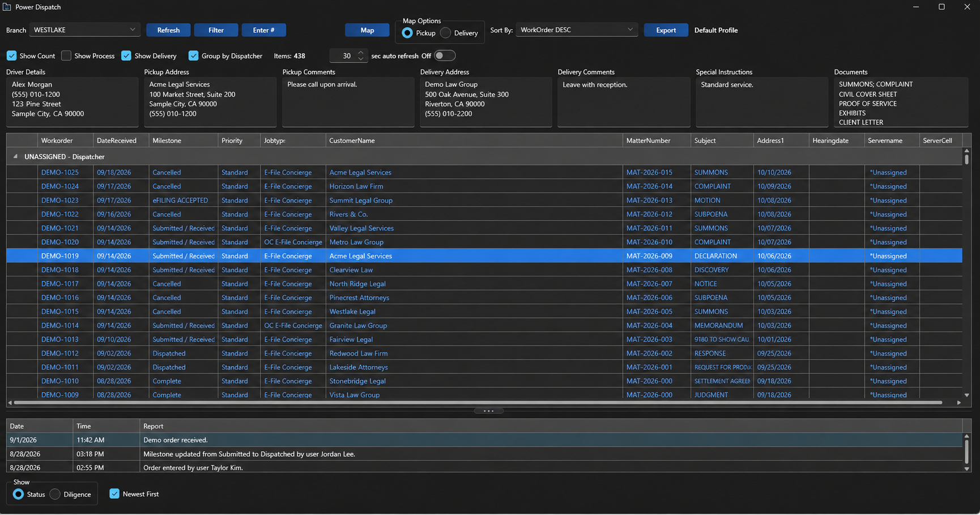Enable the Show Process checkbox
Screen dimensions: 980x515
(x=66, y=56)
